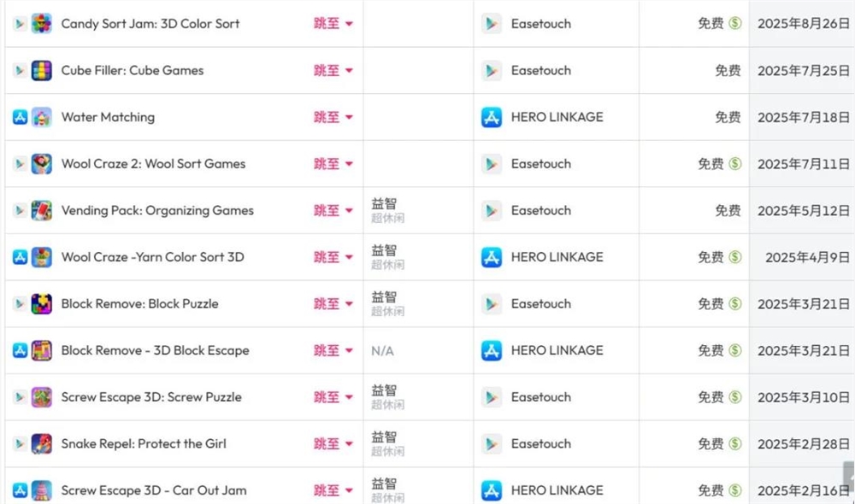Click the scroll button at the right edge

pos(849,475)
